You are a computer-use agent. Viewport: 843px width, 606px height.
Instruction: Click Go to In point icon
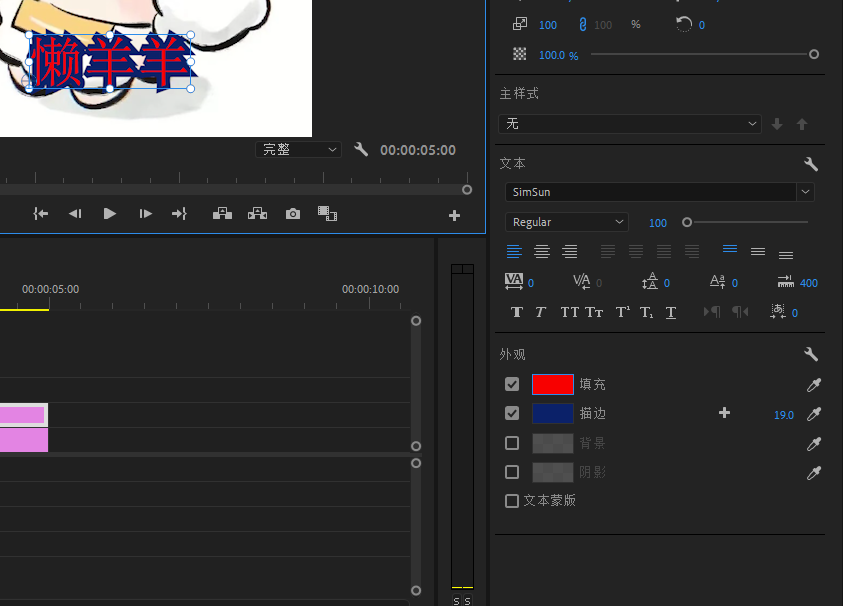click(x=40, y=213)
